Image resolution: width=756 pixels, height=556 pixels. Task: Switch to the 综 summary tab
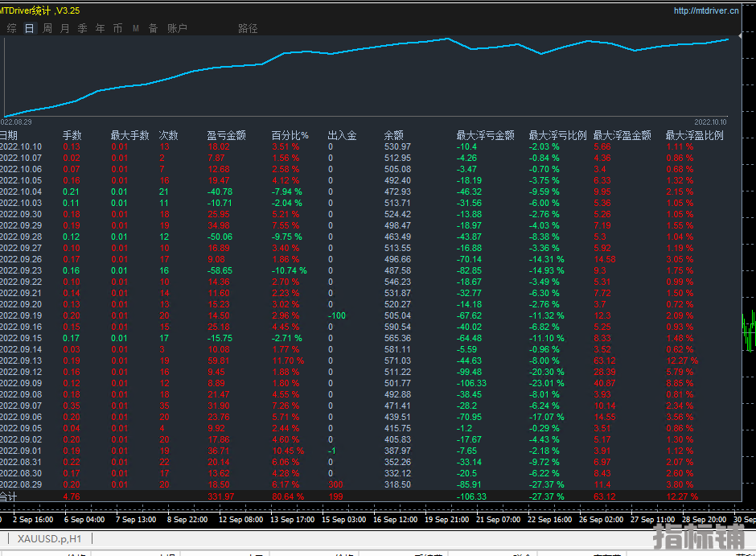12,28
